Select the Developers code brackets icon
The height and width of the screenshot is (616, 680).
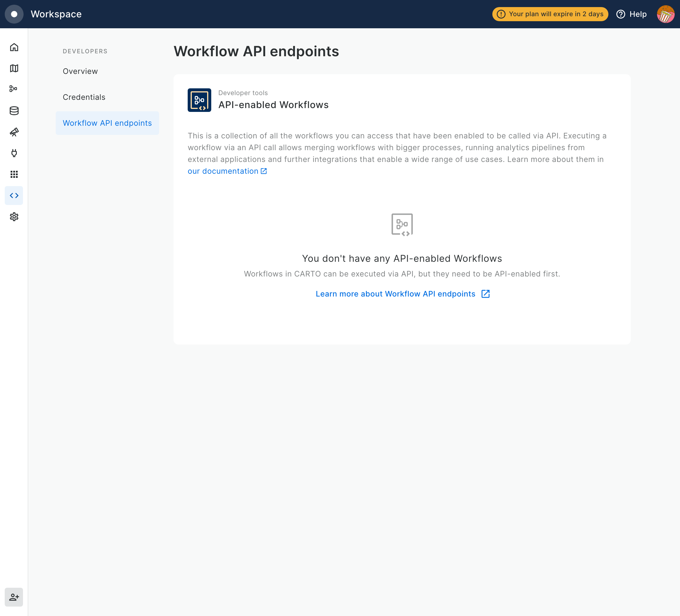click(x=14, y=196)
